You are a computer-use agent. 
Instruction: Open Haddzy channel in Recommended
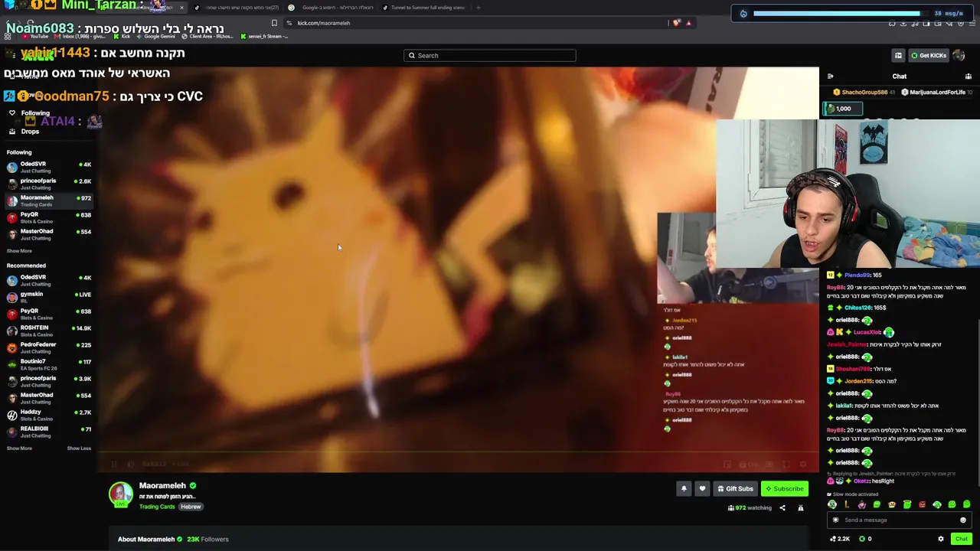tap(49, 415)
